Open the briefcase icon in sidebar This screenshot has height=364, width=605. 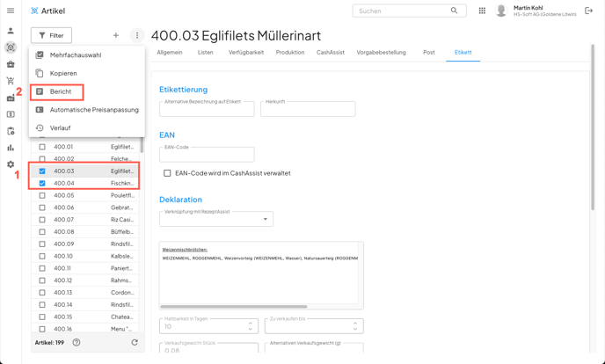(11, 64)
